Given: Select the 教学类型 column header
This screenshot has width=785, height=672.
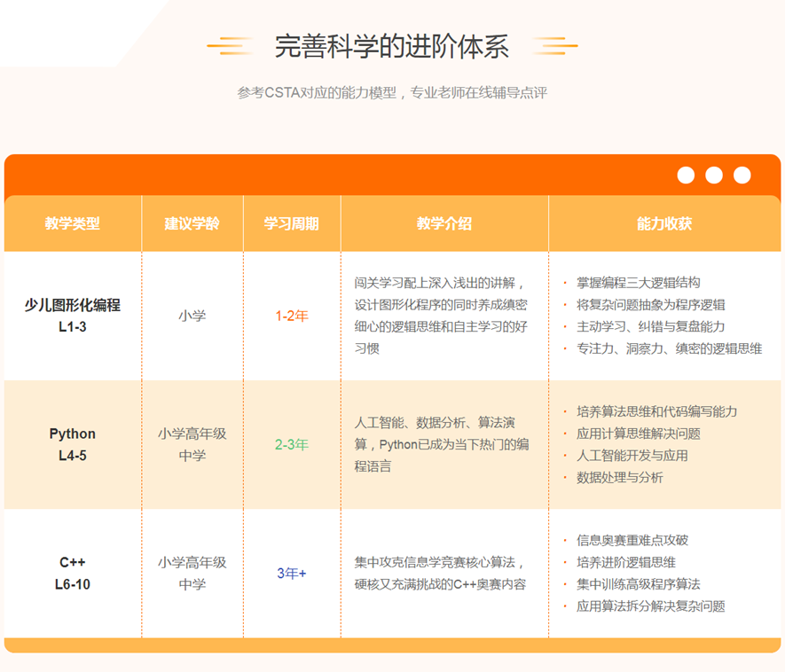Looking at the screenshot, I should (x=73, y=223).
